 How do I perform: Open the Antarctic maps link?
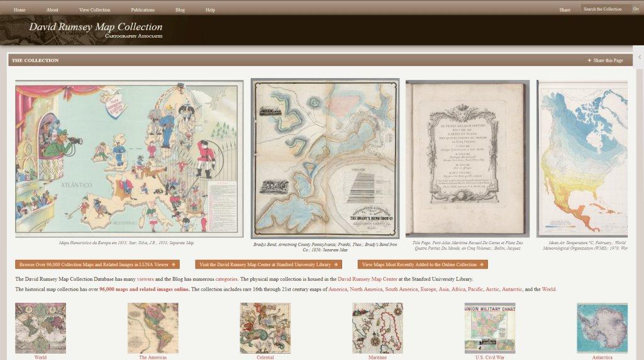click(x=512, y=290)
